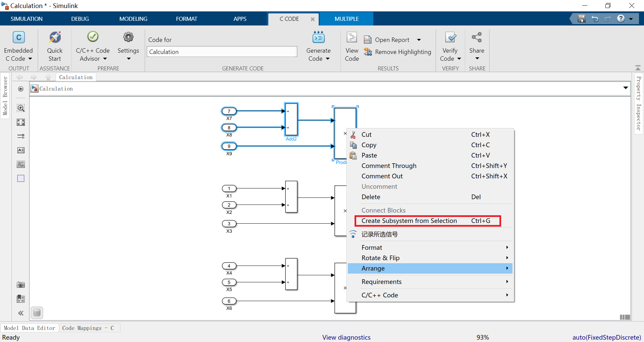
Task: Switch to FORMAT ribbon tab
Action: coord(186,19)
